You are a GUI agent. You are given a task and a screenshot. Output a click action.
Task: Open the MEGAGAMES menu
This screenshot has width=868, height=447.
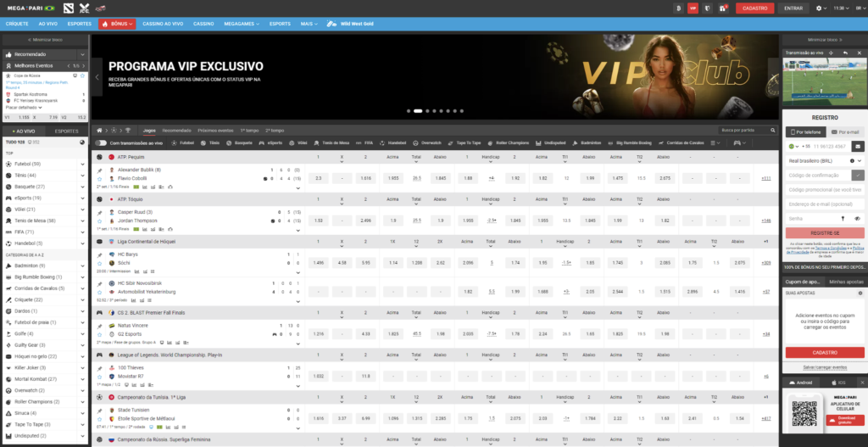click(242, 24)
